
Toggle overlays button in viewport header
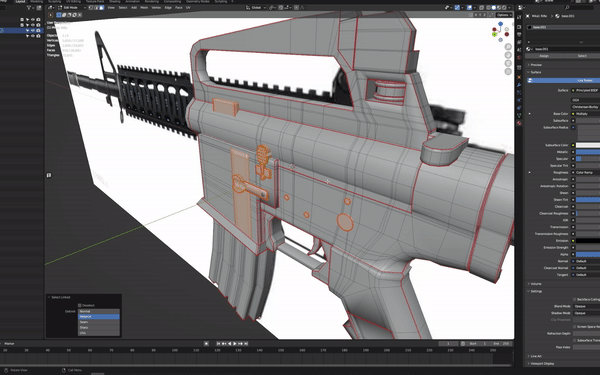pyautogui.click(x=470, y=8)
